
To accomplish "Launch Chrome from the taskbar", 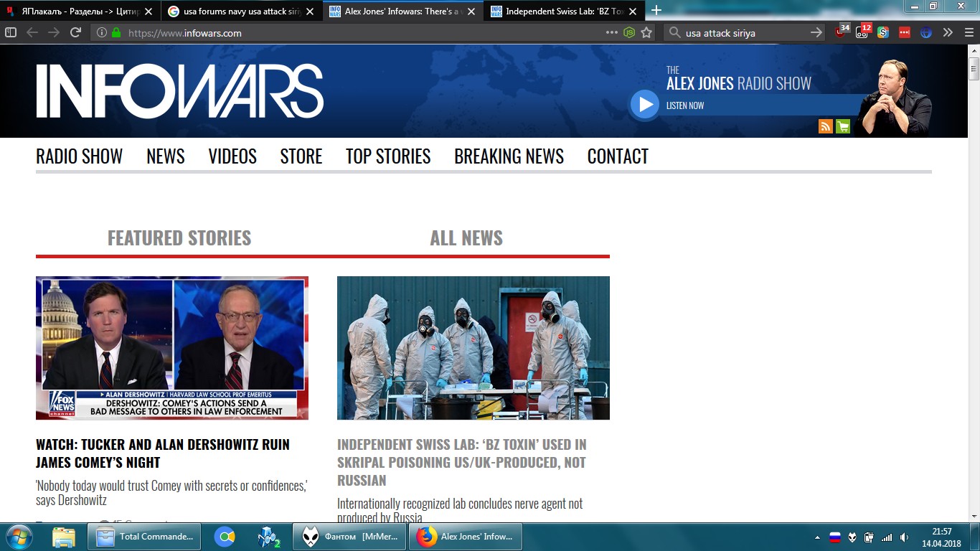I will pos(225,537).
